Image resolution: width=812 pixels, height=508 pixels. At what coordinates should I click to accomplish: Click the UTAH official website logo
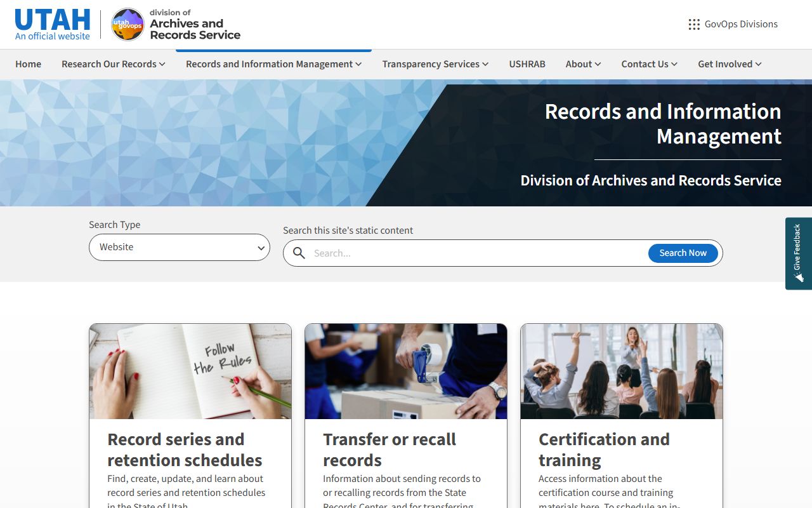click(x=53, y=25)
